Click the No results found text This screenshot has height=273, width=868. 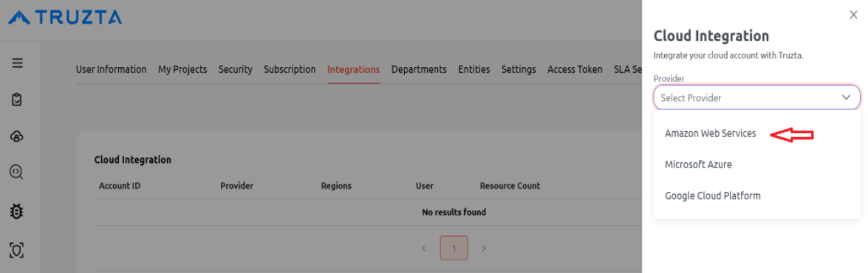tap(454, 212)
